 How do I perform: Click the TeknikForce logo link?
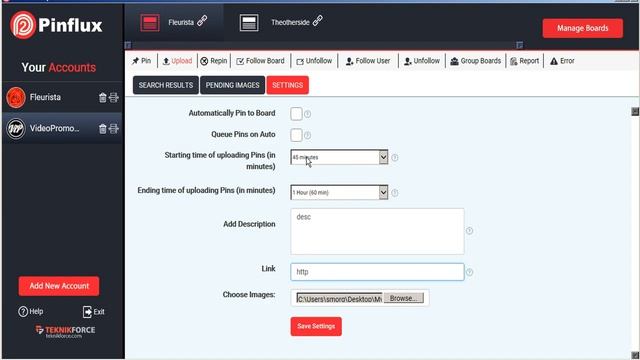pos(65,332)
